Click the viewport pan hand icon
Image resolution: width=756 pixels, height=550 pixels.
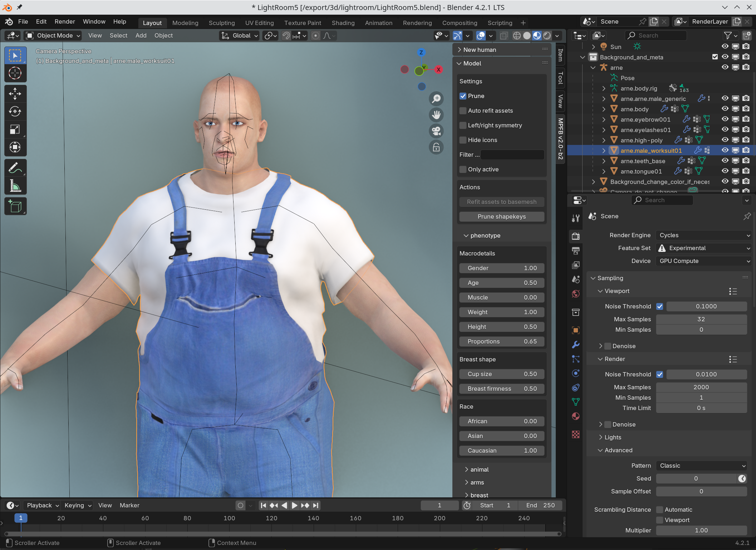[x=436, y=115]
